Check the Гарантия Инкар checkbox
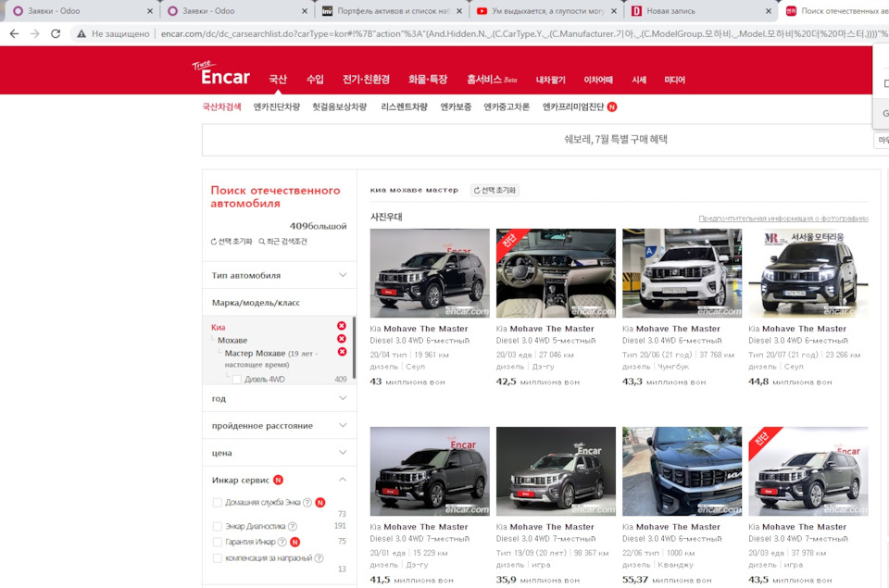 (x=217, y=542)
